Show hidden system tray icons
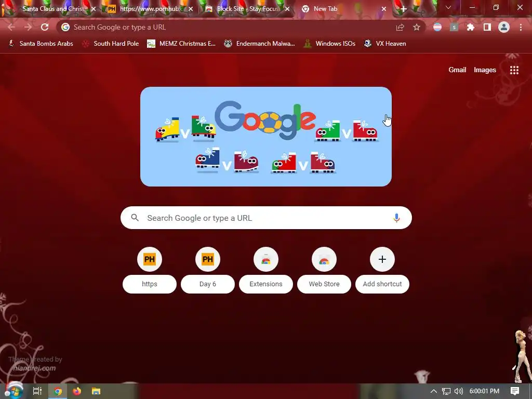The image size is (532, 399). (x=434, y=391)
